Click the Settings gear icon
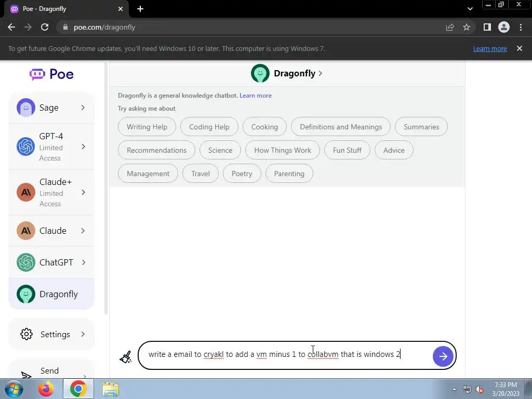 [x=26, y=334]
